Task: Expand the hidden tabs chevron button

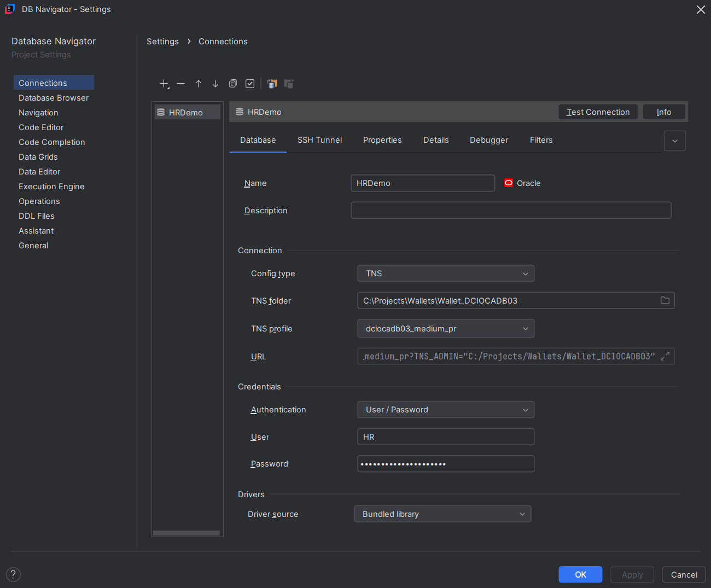Action: pos(675,141)
